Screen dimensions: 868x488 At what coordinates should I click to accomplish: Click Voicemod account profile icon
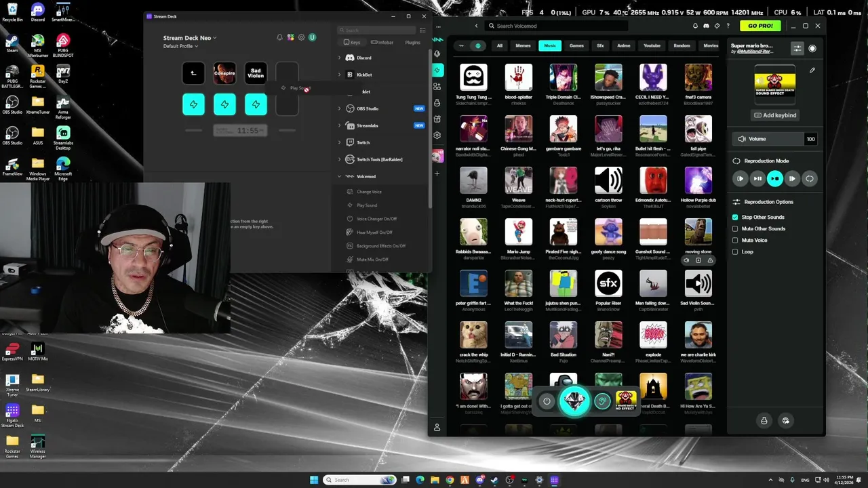[437, 428]
